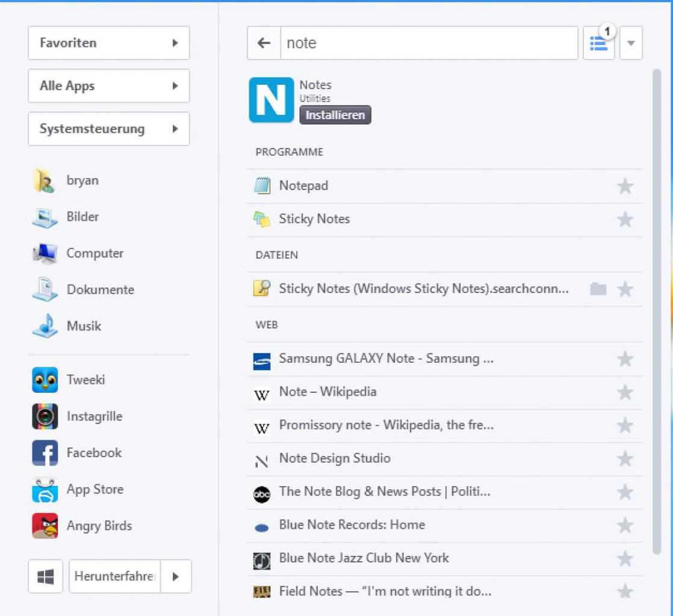Expand the Herunterfahren options arrow
The image size is (673, 616).
[176, 576]
